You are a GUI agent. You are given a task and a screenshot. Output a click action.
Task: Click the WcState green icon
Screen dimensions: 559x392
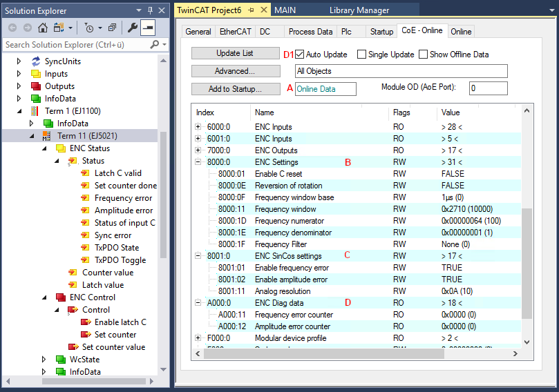[61, 360]
